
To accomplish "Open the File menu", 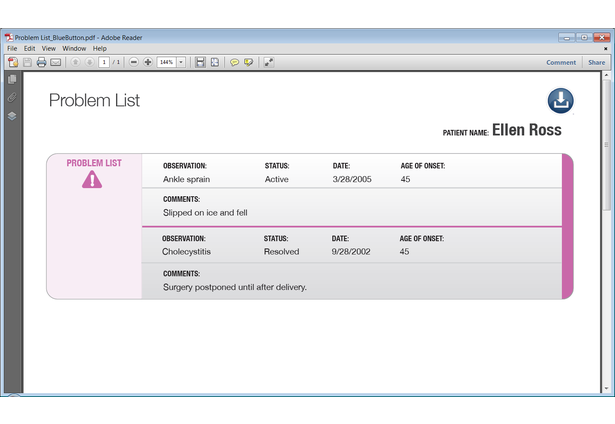I will click(12, 48).
